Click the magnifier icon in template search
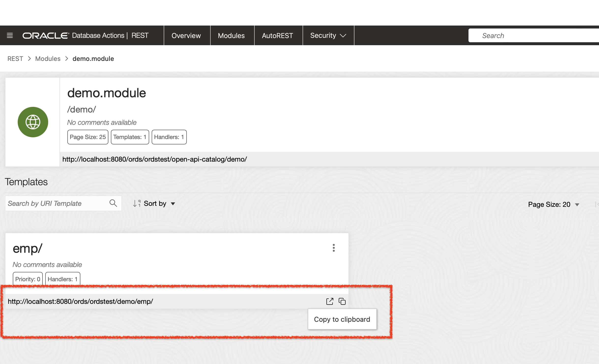Image resolution: width=599 pixels, height=364 pixels. click(x=113, y=203)
